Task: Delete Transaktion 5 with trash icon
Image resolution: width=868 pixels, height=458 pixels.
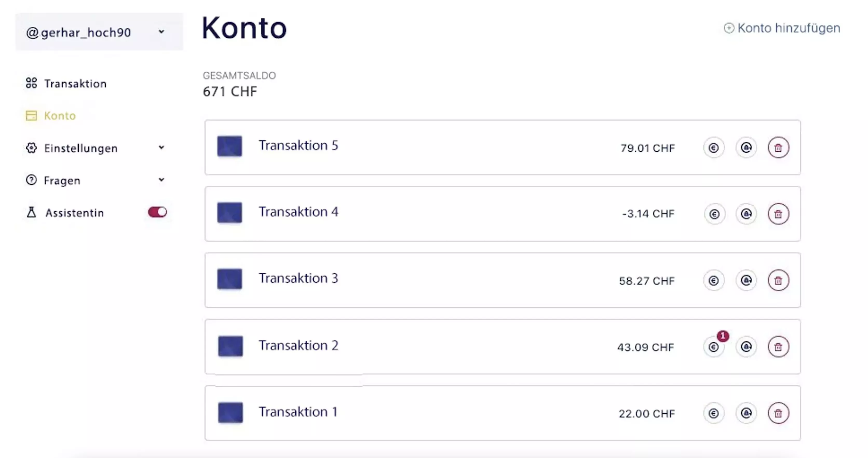Action: pos(778,148)
